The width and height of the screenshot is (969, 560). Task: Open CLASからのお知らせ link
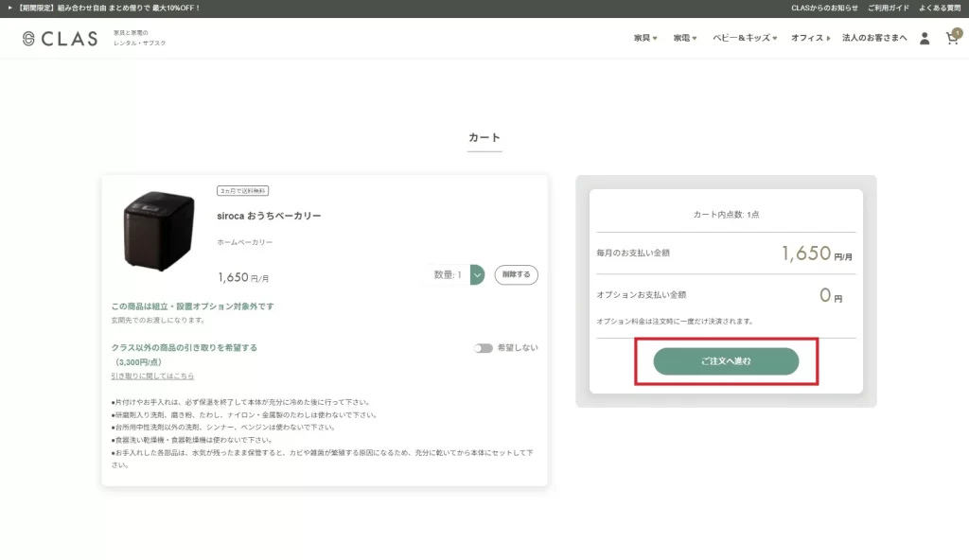[x=824, y=8]
